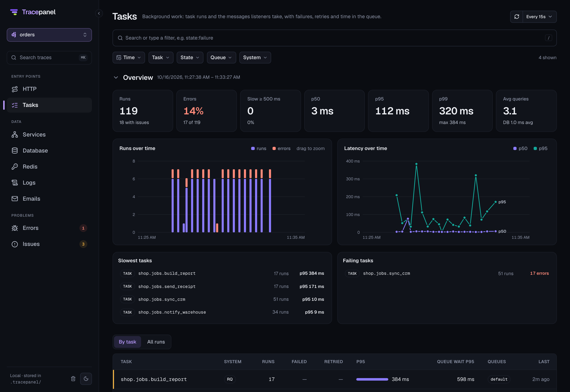Open shop.jobs.sync_crm in Failing tasks

point(447,273)
